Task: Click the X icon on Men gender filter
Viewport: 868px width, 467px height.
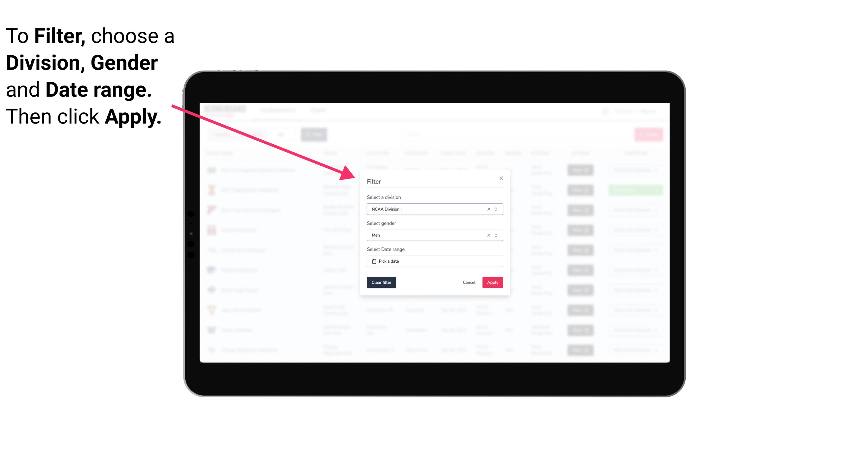Action: point(488,235)
